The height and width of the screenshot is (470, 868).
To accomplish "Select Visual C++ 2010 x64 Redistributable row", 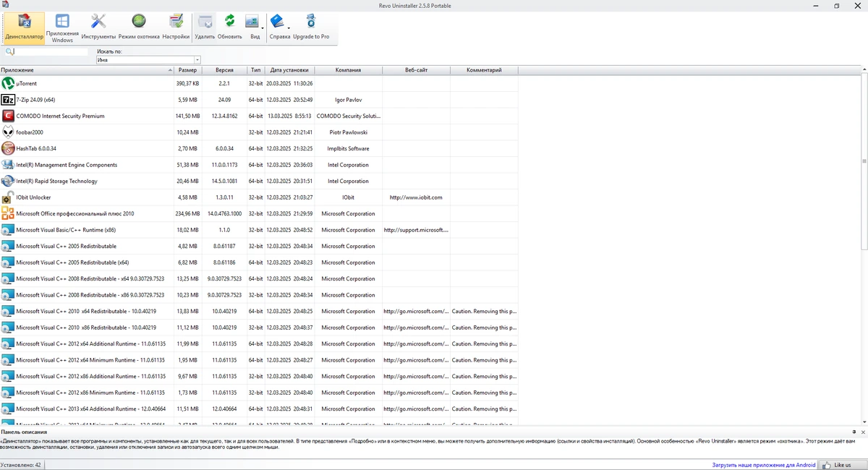I will point(259,312).
